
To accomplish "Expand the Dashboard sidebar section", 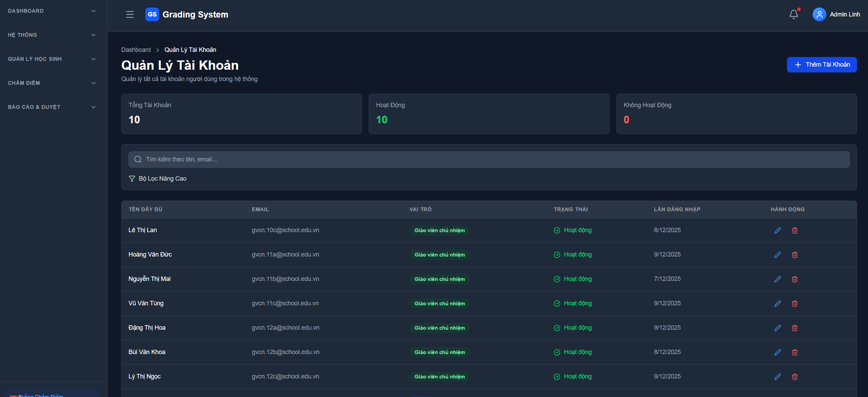I will (x=52, y=11).
